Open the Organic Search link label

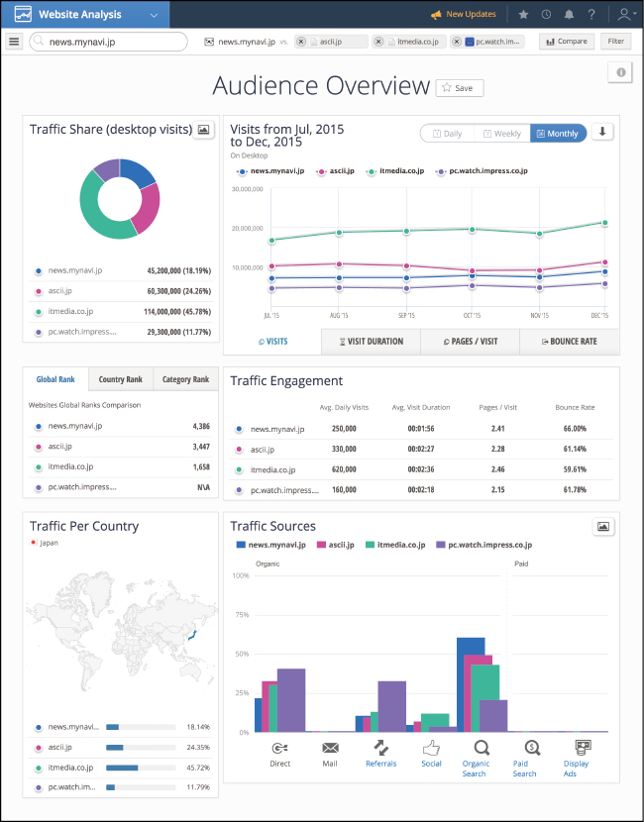(x=476, y=769)
